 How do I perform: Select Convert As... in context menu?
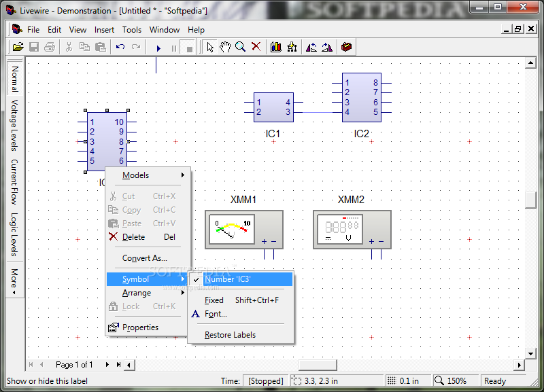click(148, 258)
